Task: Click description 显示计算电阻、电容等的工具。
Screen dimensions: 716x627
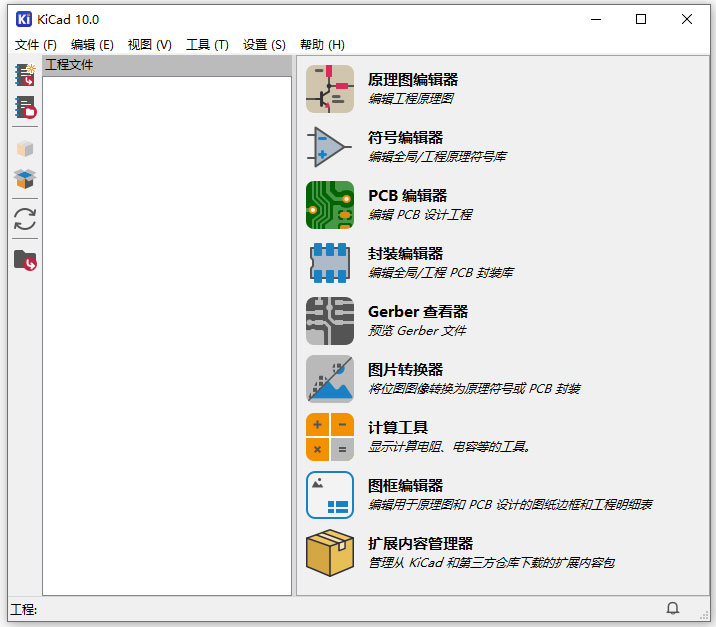Action: 449,447
